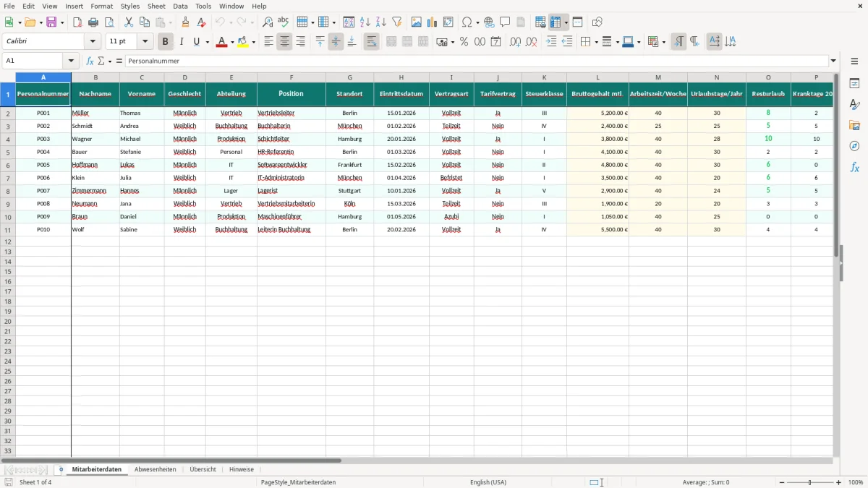This screenshot has width=868, height=488.
Task: Align cell text right
Action: (x=301, y=42)
